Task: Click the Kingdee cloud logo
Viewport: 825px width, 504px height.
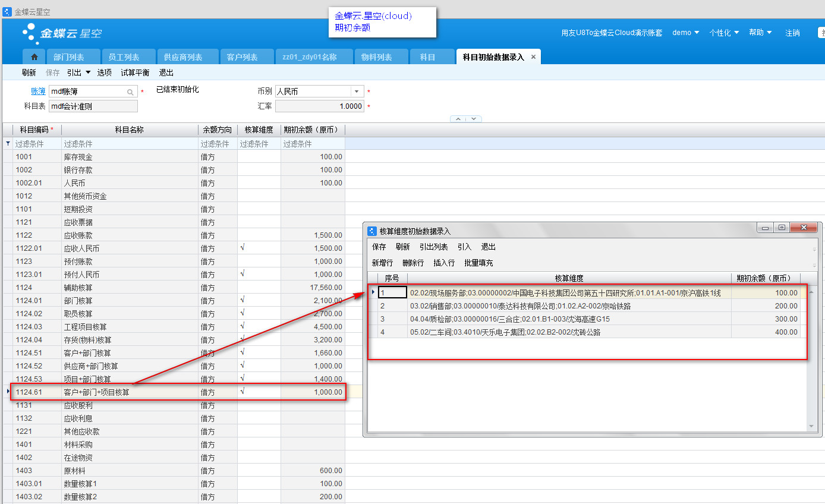Action: point(62,33)
